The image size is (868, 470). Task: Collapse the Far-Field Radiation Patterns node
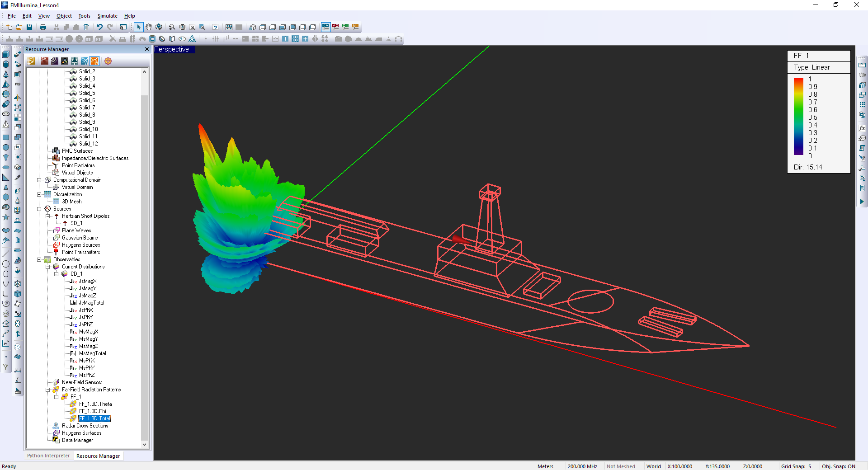pos(48,390)
